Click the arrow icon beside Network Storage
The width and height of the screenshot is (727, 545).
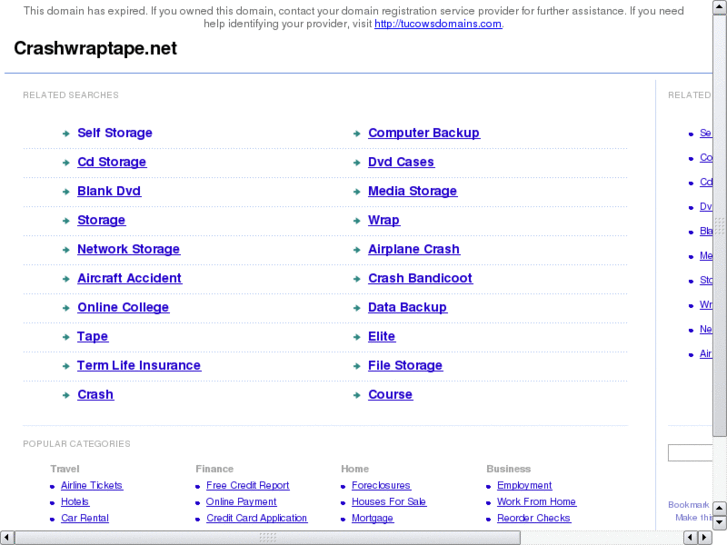coord(66,250)
